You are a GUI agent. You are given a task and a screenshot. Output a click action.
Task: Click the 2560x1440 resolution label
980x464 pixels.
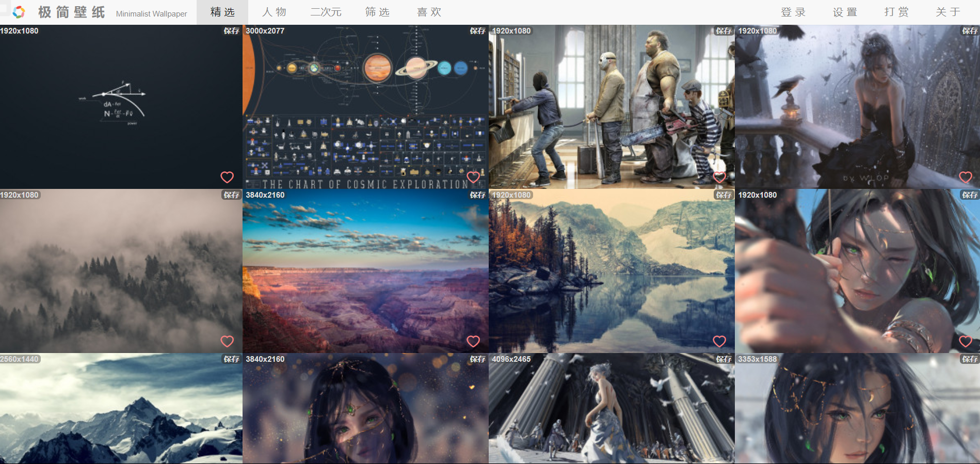pos(20,359)
